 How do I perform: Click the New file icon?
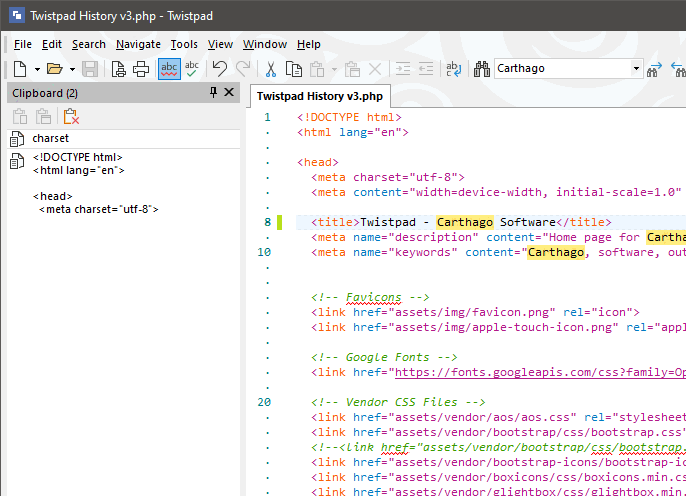(20, 69)
